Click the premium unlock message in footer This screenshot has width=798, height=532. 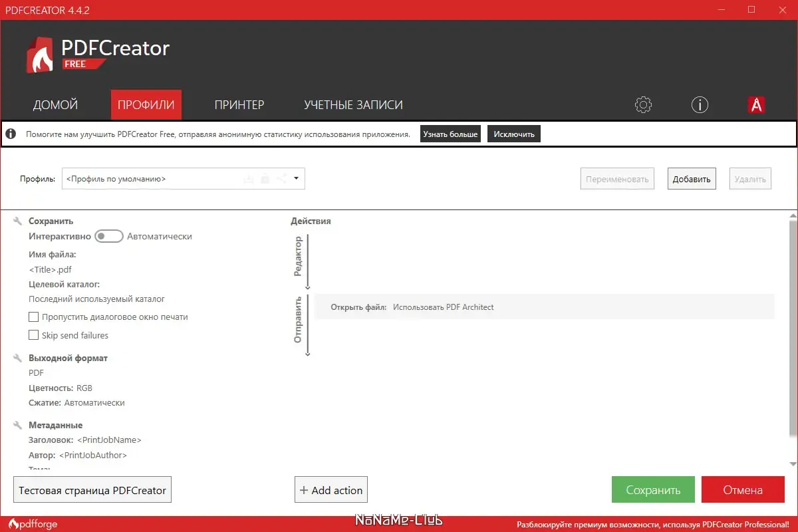pyautogui.click(x=654, y=524)
